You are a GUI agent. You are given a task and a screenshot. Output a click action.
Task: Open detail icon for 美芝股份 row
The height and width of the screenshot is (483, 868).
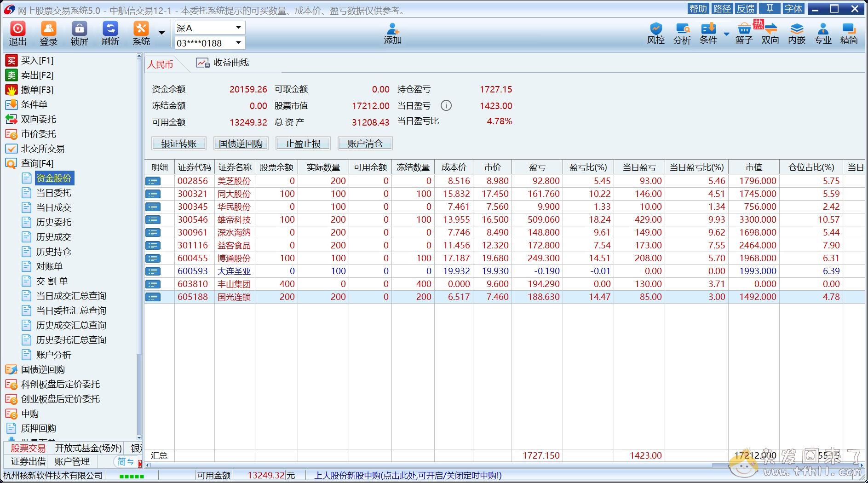pos(153,181)
